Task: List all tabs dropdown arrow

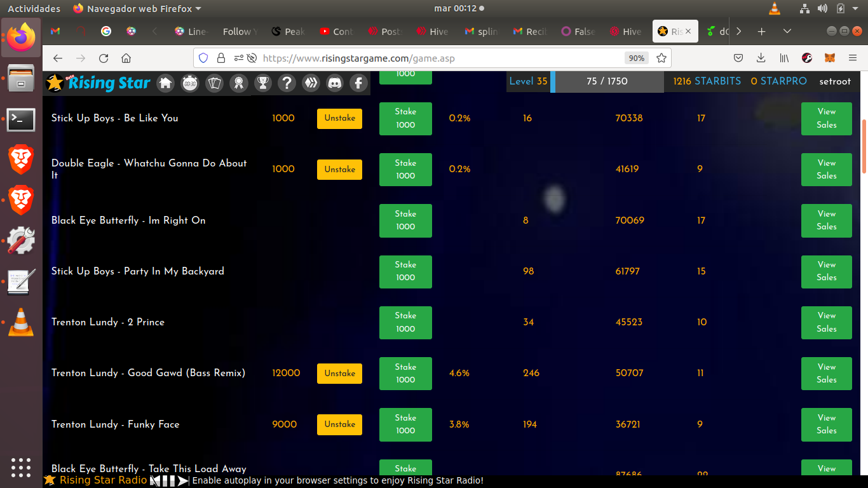Action: [787, 31]
